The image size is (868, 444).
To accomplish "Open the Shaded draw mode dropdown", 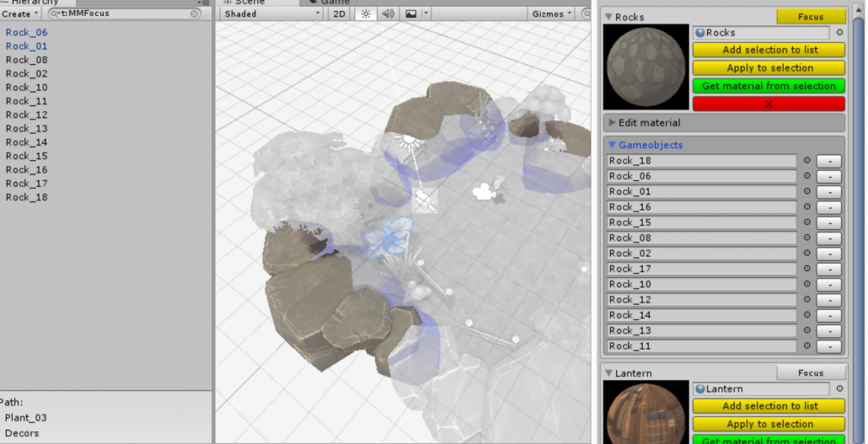I will click(272, 14).
